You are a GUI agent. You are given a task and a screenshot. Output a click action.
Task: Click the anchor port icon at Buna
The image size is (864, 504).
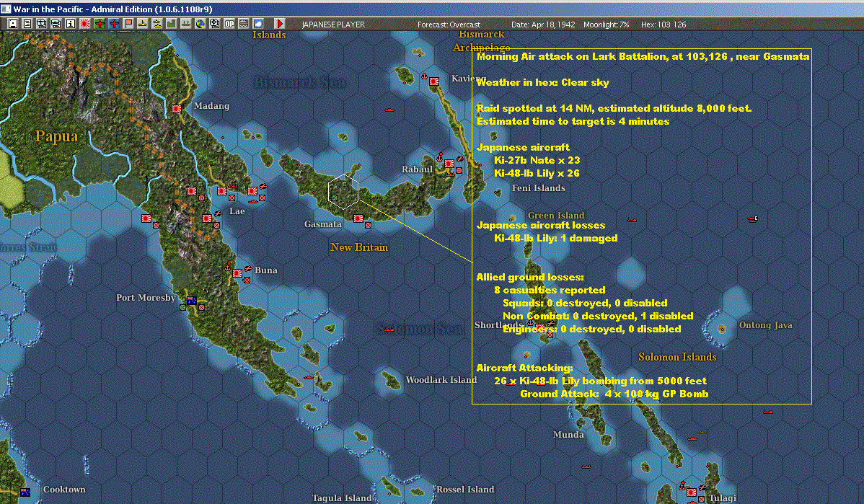(x=227, y=267)
